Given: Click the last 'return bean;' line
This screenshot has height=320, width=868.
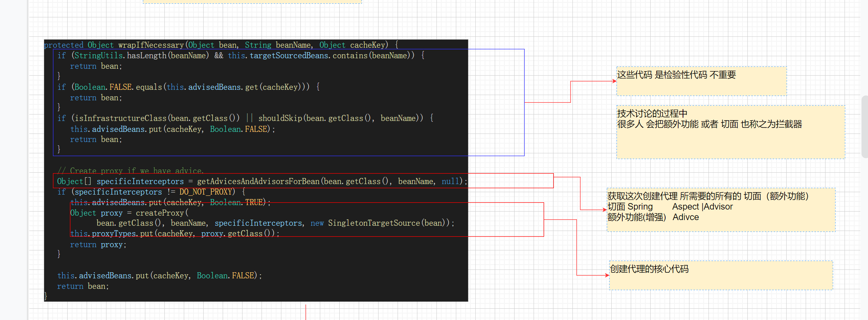Looking at the screenshot, I should pyautogui.click(x=83, y=286).
